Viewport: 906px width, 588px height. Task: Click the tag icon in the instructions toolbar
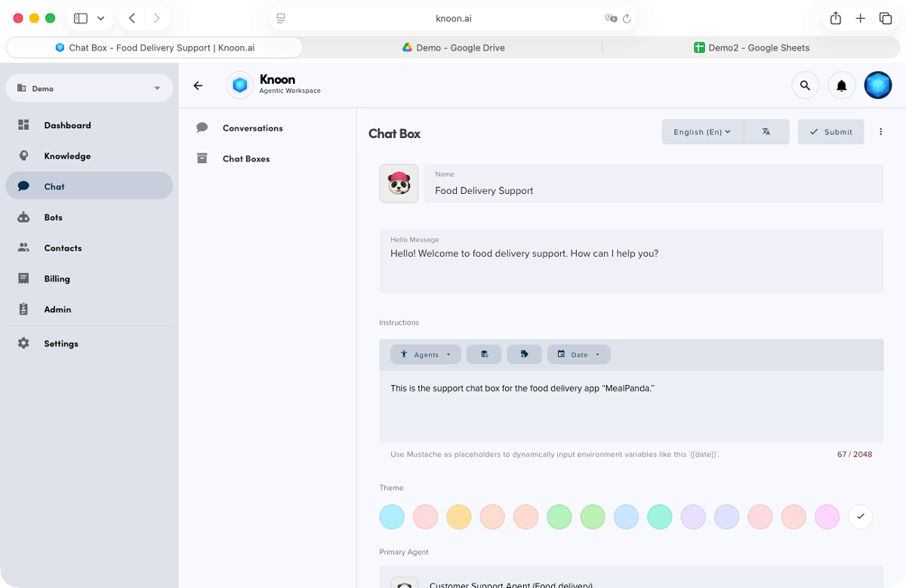click(x=524, y=354)
